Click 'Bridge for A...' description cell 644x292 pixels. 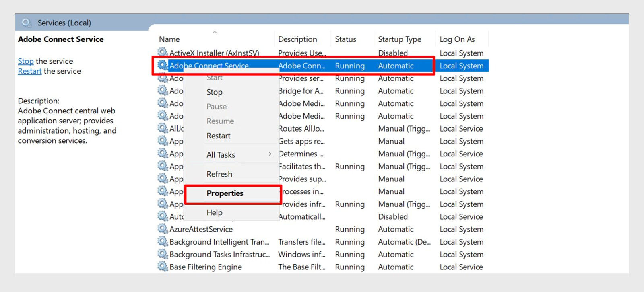point(301,91)
